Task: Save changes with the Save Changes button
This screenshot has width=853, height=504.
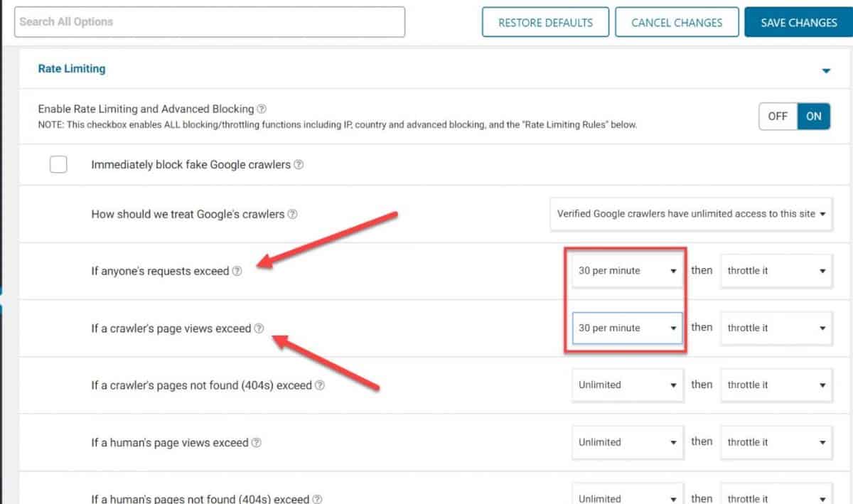Action: click(798, 22)
